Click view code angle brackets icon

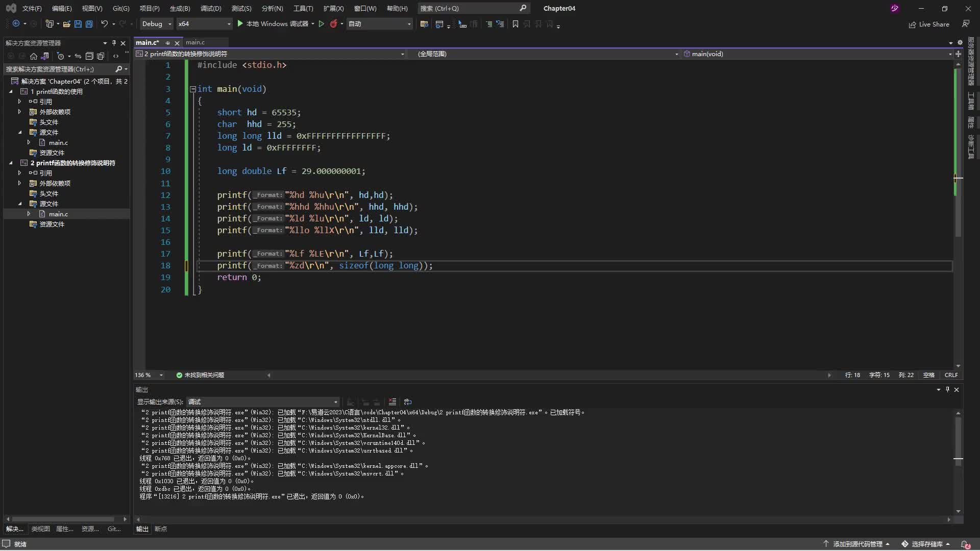point(116,56)
